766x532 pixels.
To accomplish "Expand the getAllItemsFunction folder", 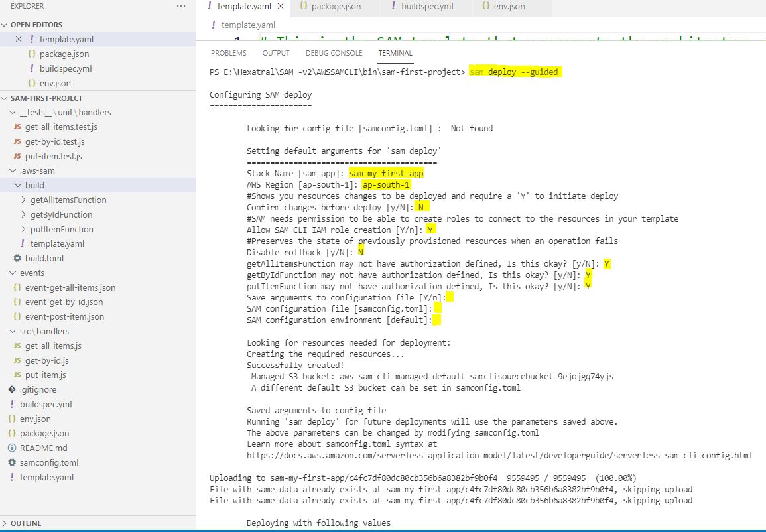I will click(24, 200).
